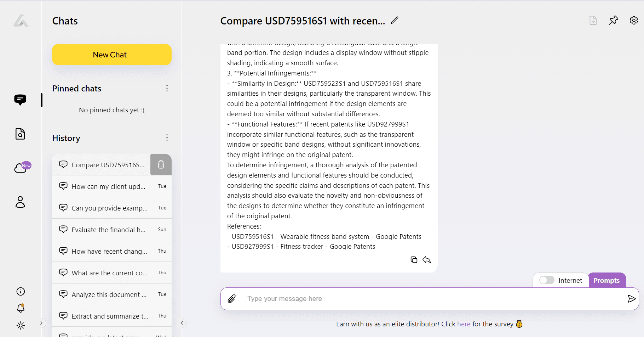Open 'Can you provide examp...' chat
Viewport: 644px width, 337px height.
click(x=112, y=208)
